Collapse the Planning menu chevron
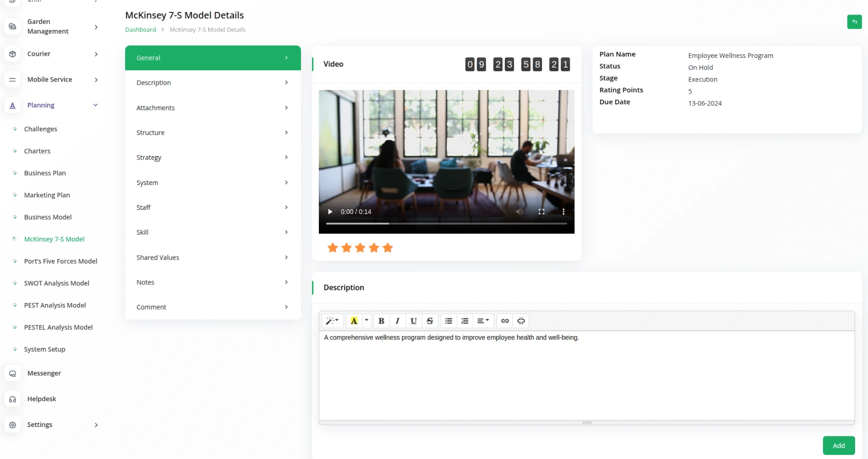This screenshot has width=868, height=459. 96,105
